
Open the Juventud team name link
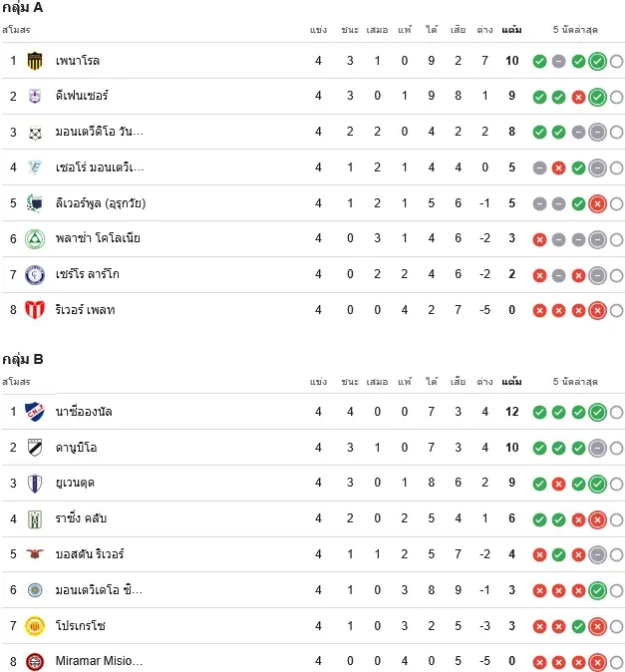click(x=75, y=483)
